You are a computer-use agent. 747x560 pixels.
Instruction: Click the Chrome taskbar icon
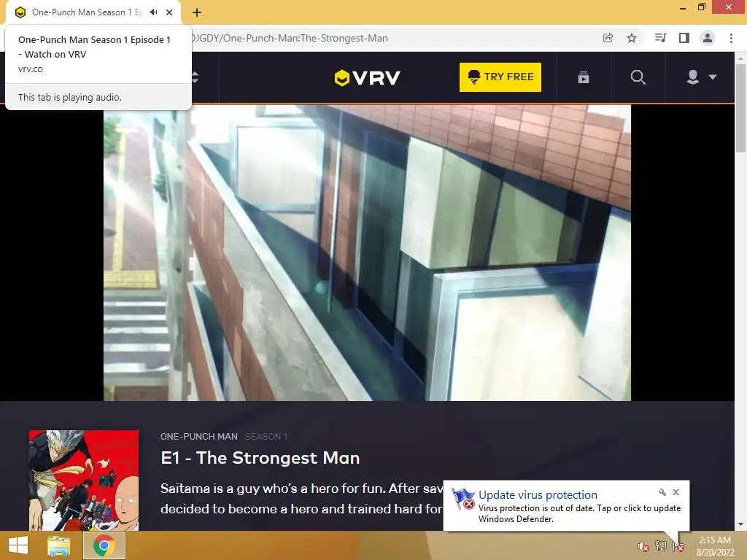coord(104,545)
